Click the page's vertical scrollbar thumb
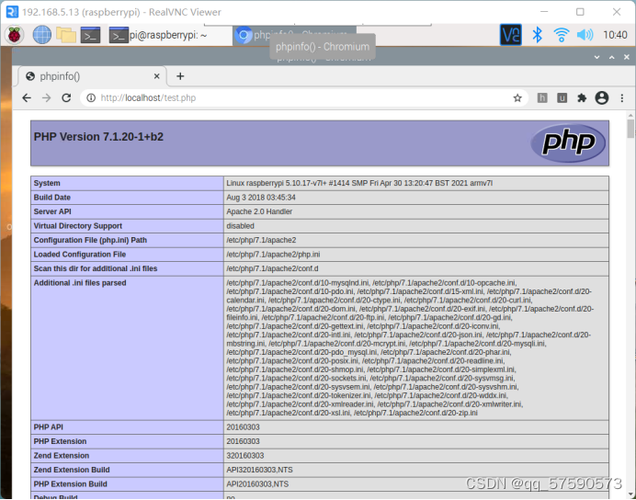This screenshot has width=636, height=500. coord(630,129)
